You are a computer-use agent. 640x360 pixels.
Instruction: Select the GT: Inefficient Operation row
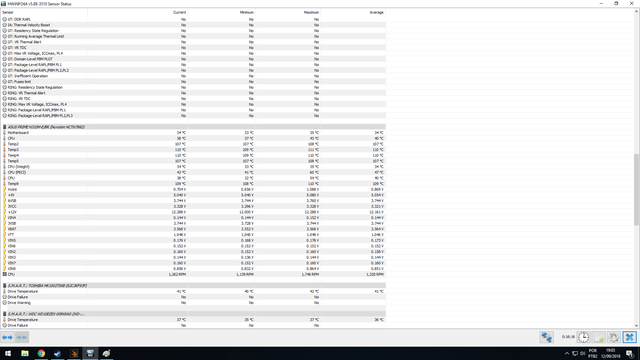(x=193, y=76)
